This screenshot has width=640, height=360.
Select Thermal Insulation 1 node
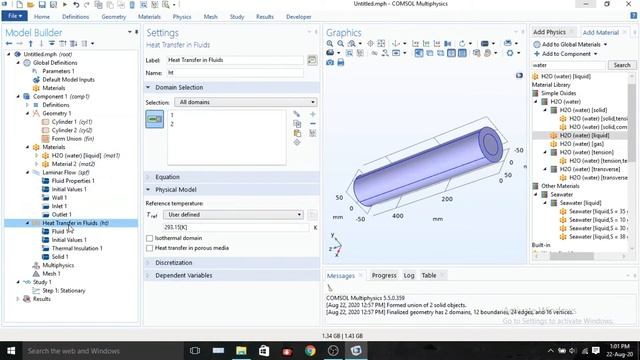(77, 249)
